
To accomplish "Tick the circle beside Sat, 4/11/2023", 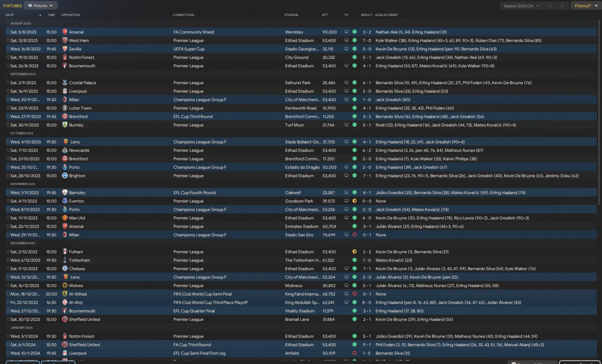I will click(x=8, y=201).
